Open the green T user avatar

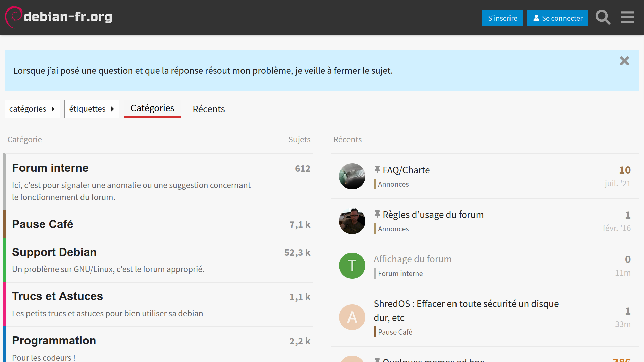352,265
